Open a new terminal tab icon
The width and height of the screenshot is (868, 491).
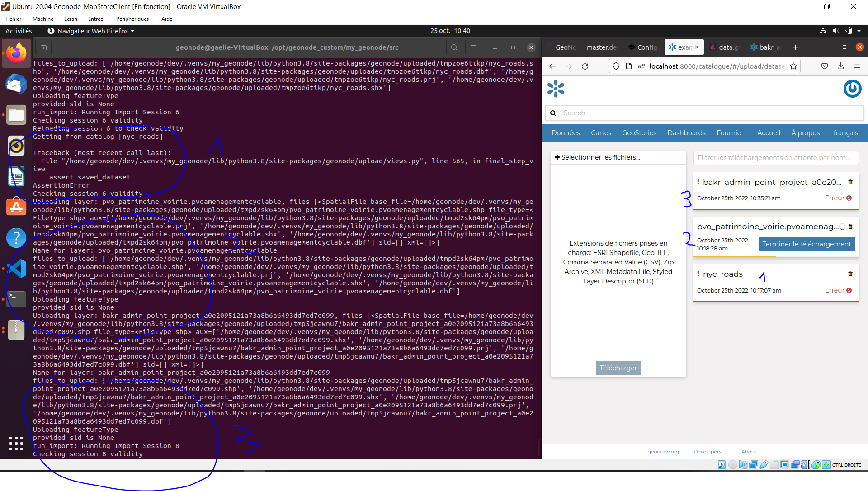43,47
